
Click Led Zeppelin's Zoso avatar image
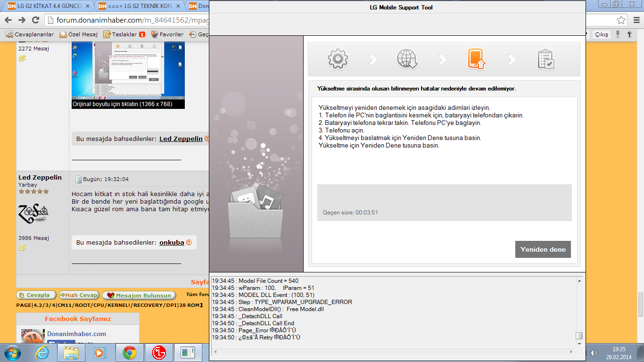[34, 214]
